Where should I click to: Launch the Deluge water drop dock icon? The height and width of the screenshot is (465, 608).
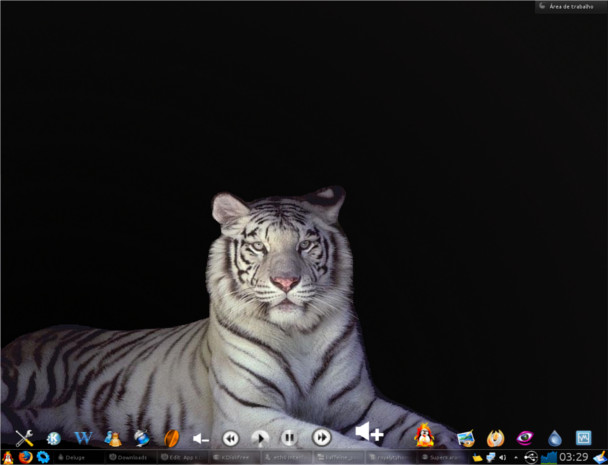554,438
